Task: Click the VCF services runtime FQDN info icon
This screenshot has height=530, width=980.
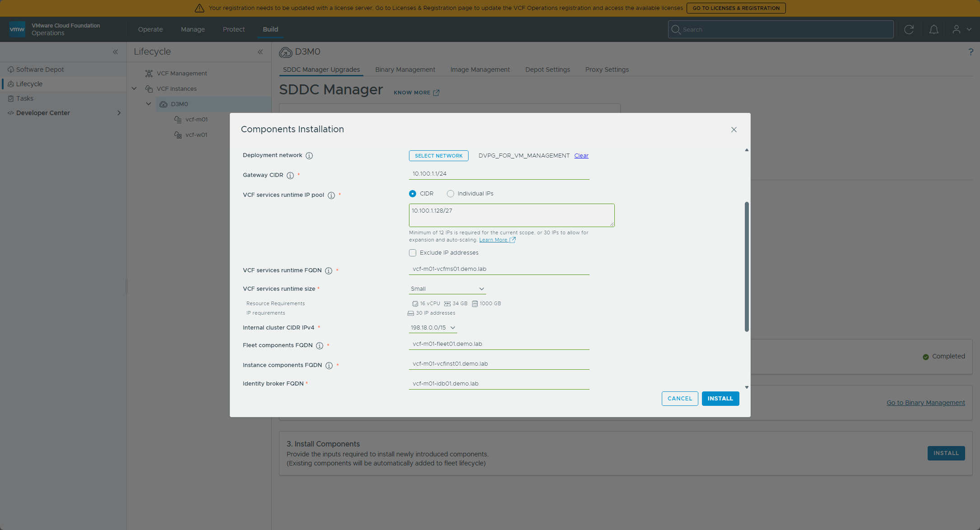Action: pos(329,271)
